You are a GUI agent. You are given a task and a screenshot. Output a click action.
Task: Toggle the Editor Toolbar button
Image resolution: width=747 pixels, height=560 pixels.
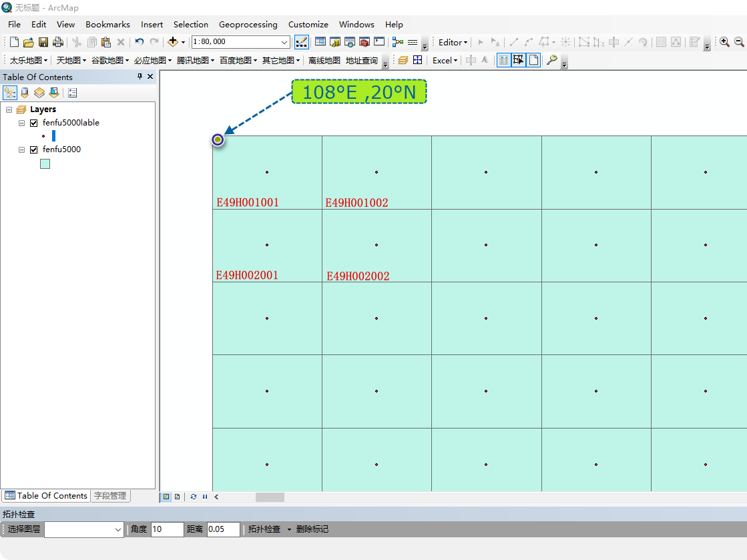tap(302, 42)
